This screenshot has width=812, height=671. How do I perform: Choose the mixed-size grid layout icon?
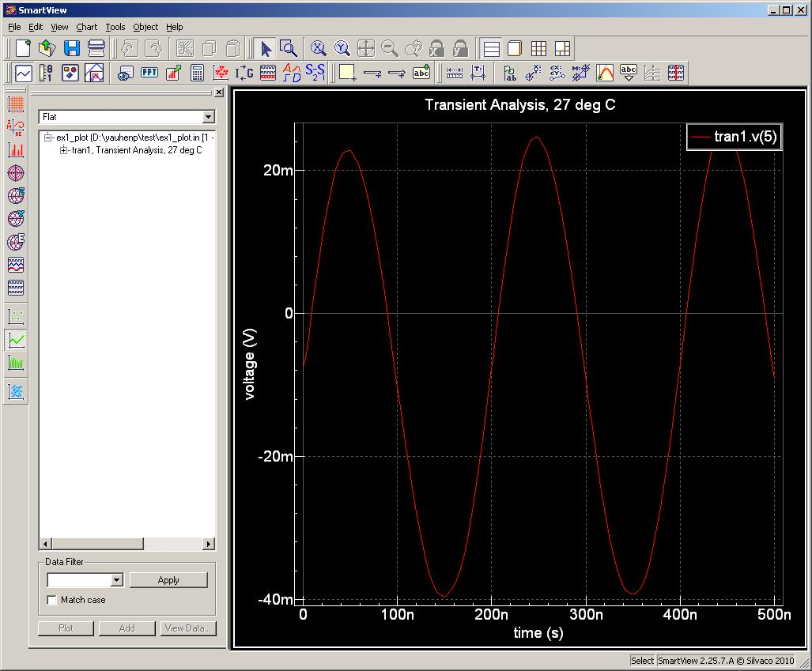pos(562,49)
